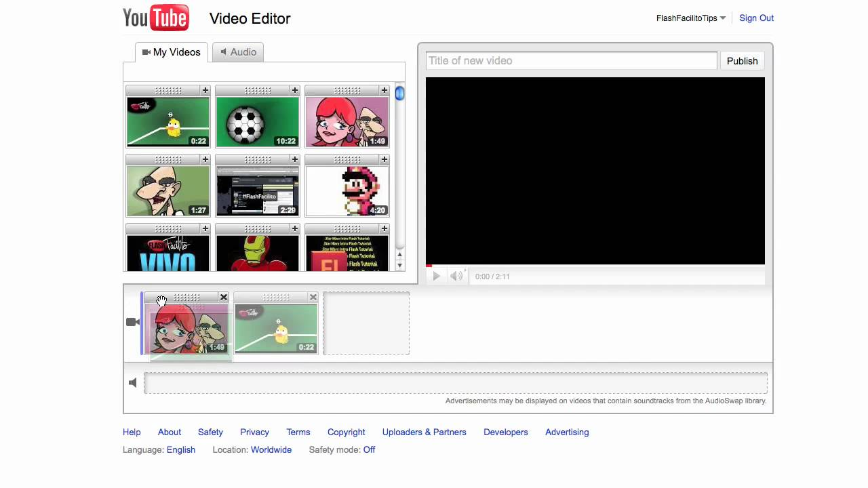The width and height of the screenshot is (868, 488).
Task: Click the play button in the preview player
Action: click(436, 276)
